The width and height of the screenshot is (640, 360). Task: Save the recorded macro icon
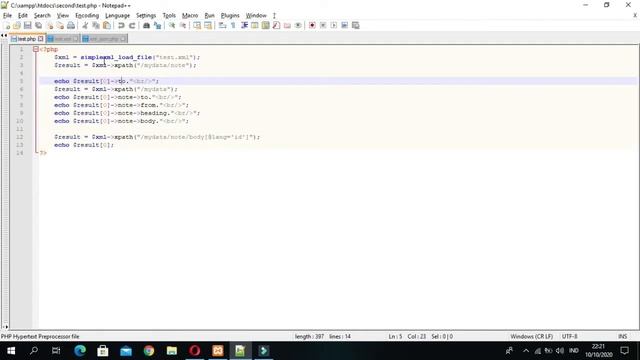click(x=356, y=25)
